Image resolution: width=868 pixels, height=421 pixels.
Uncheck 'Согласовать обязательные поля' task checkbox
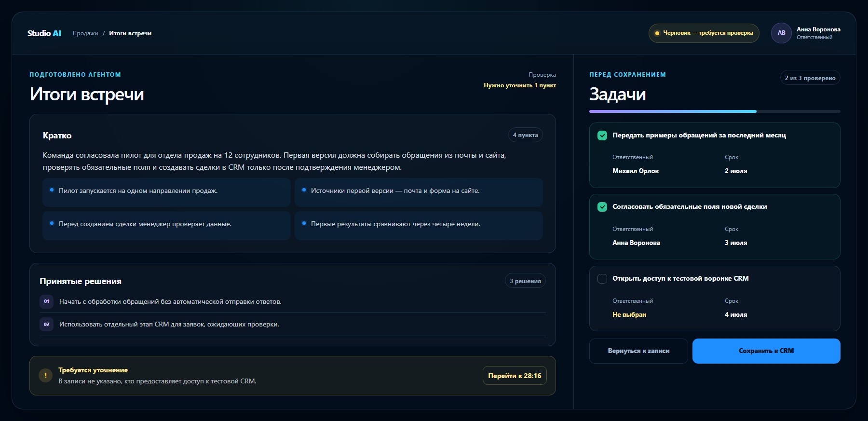[x=602, y=207]
